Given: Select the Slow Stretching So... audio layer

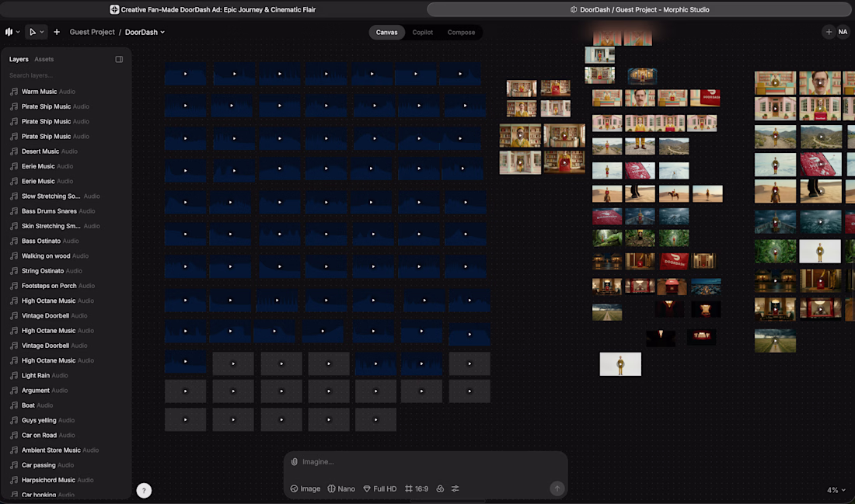Looking at the screenshot, I should tap(65, 196).
